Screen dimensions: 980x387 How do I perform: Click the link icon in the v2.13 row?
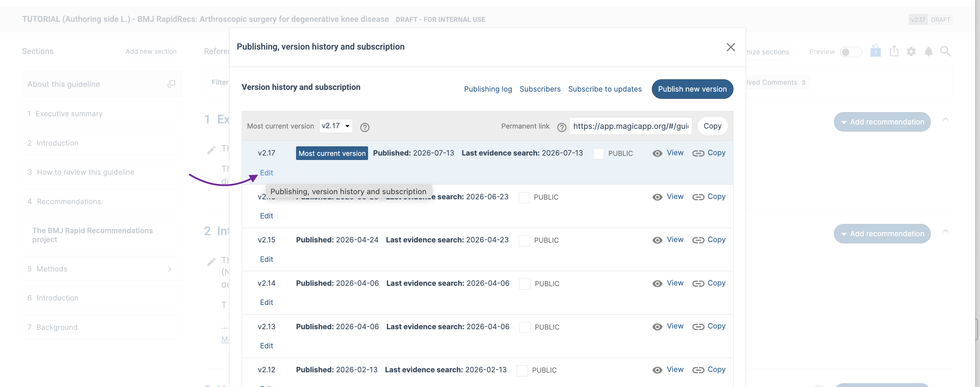pos(698,327)
